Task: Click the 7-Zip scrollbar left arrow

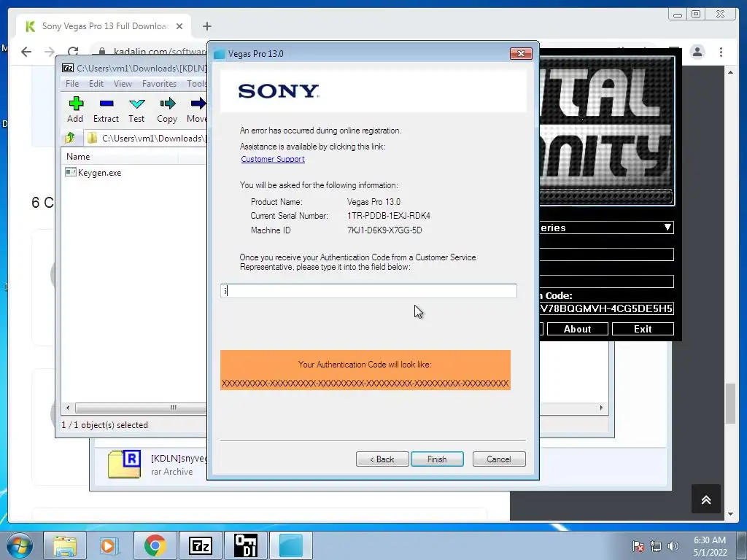Action: point(68,408)
